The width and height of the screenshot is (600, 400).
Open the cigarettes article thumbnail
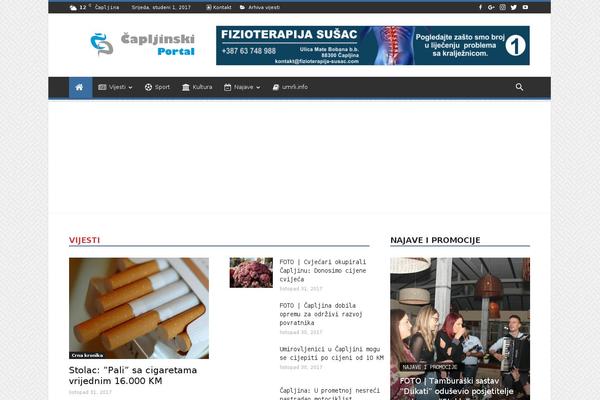[x=139, y=308]
